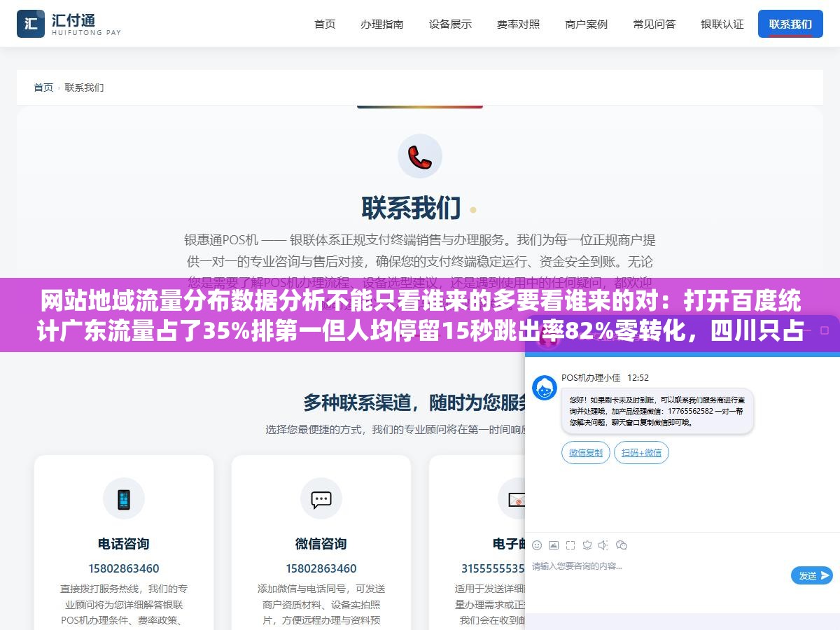Open 常见问答 navigation item

tap(654, 24)
